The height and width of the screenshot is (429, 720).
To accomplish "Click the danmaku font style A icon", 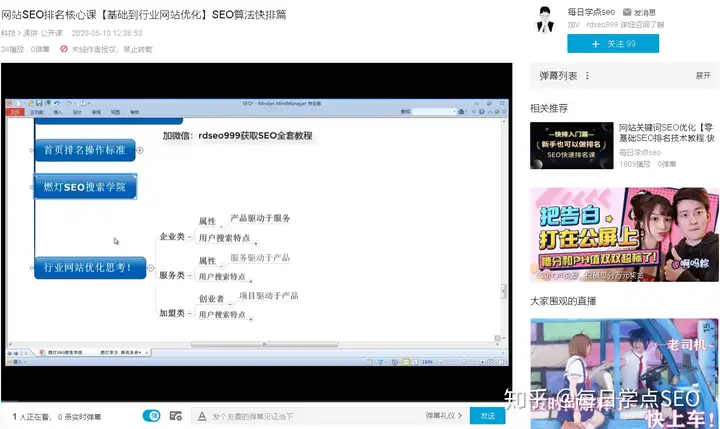I will [202, 417].
